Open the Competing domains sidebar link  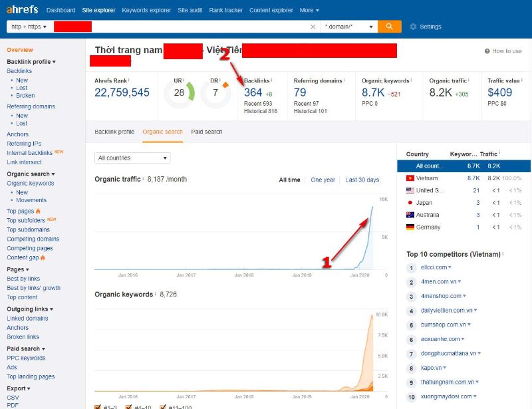pos(33,239)
